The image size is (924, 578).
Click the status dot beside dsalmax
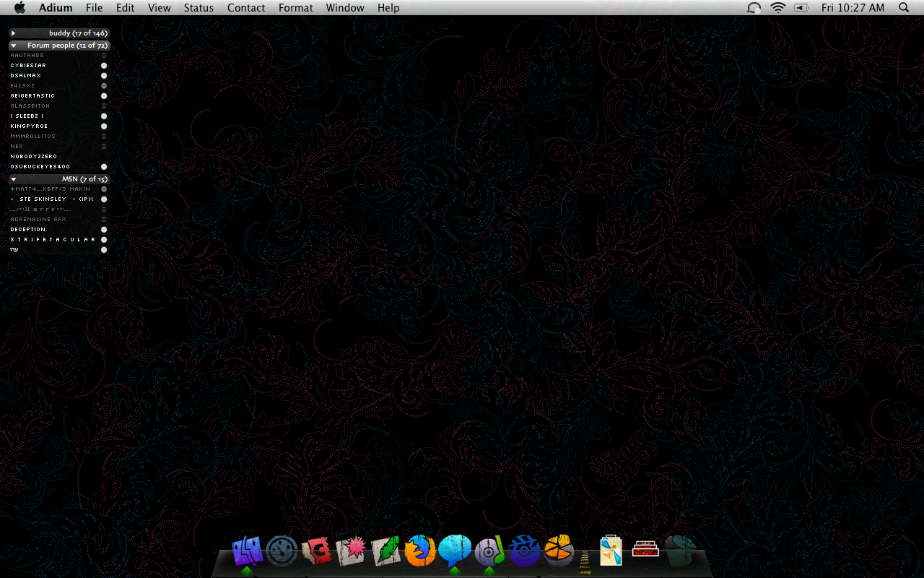coord(104,76)
